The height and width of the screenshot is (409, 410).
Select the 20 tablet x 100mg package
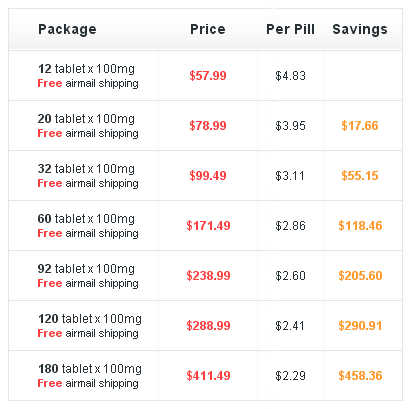coord(86,119)
